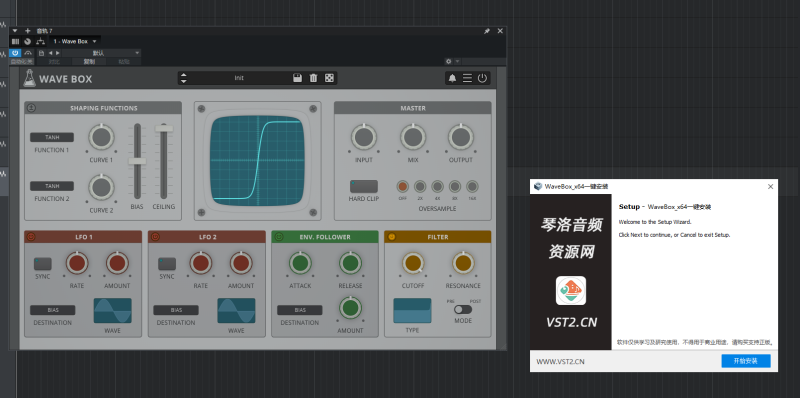
Task: Click the VST2.CN app logo in installer
Action: pyautogui.click(x=570, y=290)
